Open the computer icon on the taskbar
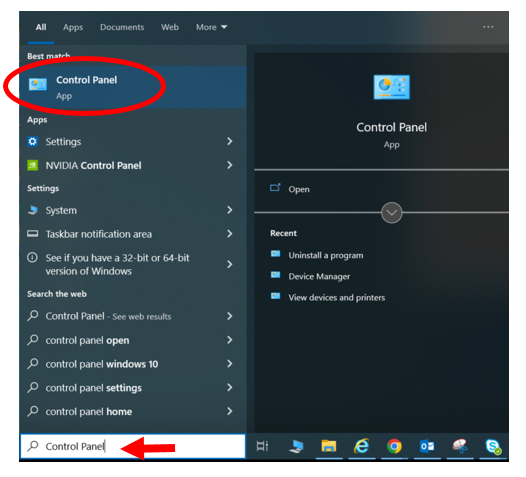 click(296, 446)
